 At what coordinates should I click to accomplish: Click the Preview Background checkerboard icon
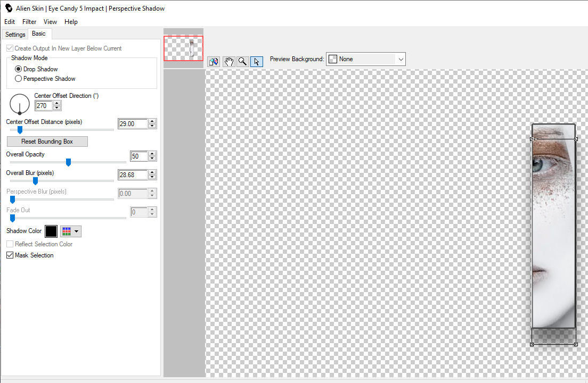tap(333, 59)
